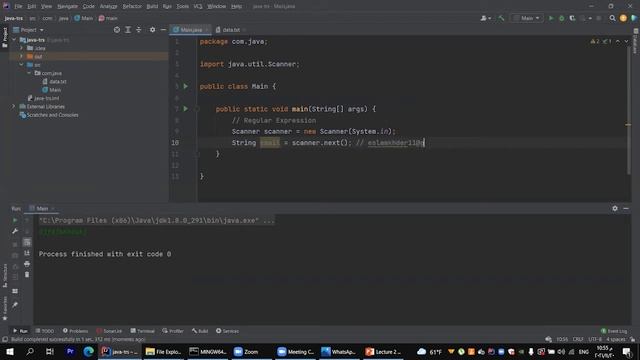Rerun Main using green arrow in Run panel

[x=15, y=220]
